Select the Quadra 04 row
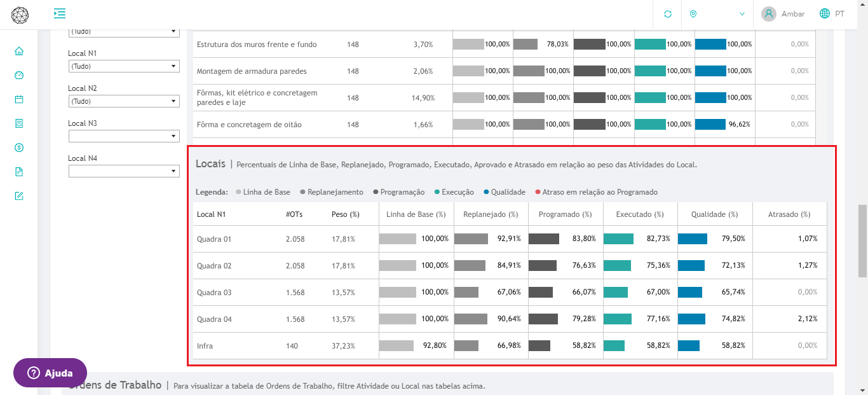Image resolution: width=868 pixels, height=395 pixels. [x=510, y=319]
